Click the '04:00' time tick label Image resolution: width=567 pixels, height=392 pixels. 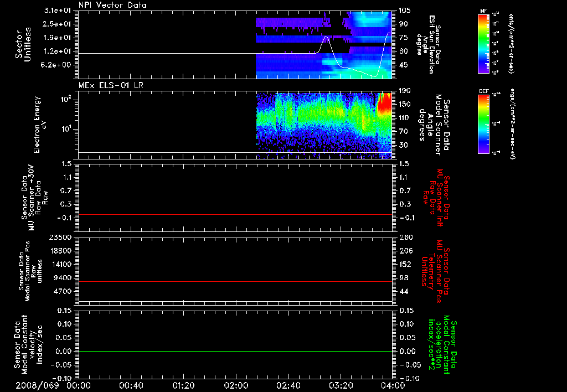(x=393, y=385)
